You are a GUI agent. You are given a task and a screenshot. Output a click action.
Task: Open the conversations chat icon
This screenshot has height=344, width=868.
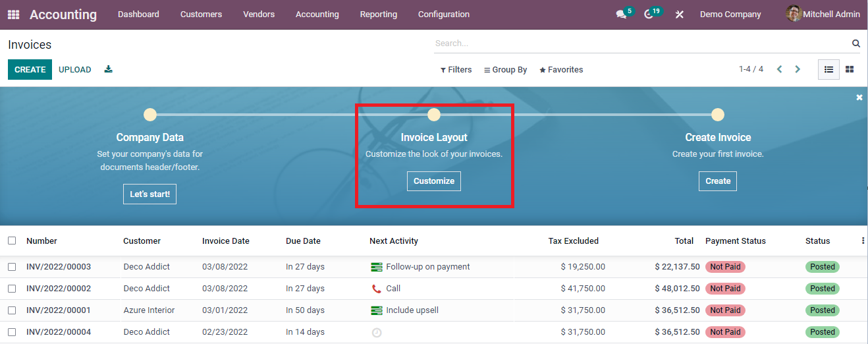[x=620, y=14]
